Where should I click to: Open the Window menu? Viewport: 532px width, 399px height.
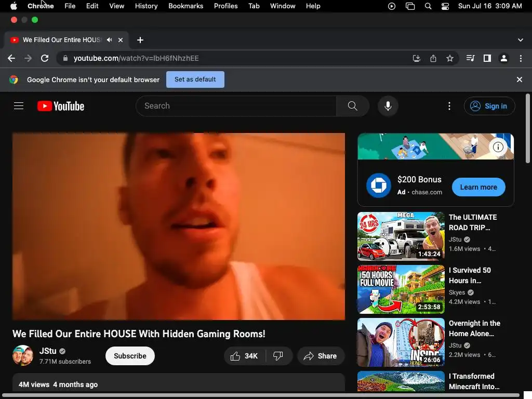click(x=283, y=6)
